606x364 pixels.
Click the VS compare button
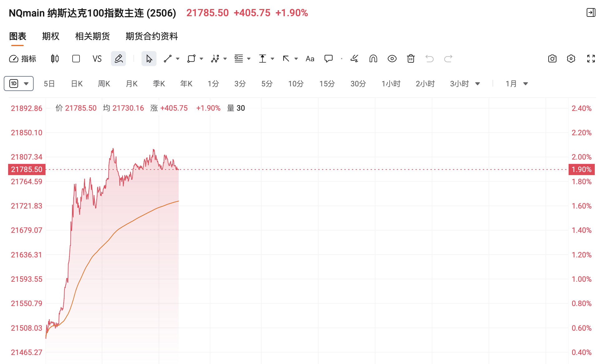pos(97,59)
